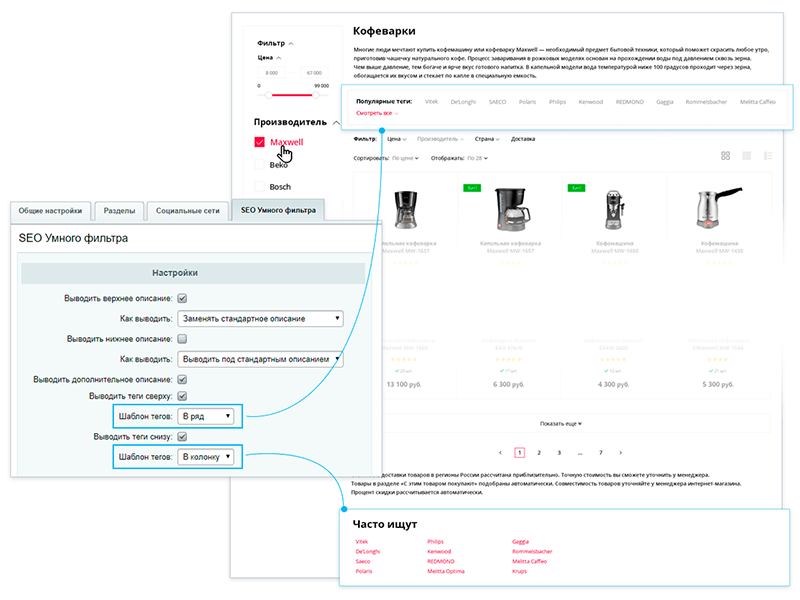The image size is (800, 600).
Task: Click the left price slider handle
Action: pyautogui.click(x=268, y=95)
